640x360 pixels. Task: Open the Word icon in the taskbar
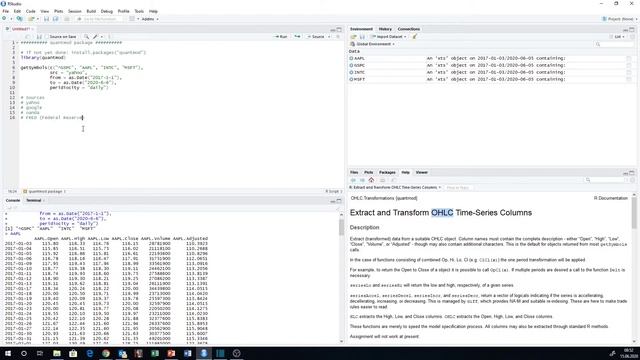(187, 353)
